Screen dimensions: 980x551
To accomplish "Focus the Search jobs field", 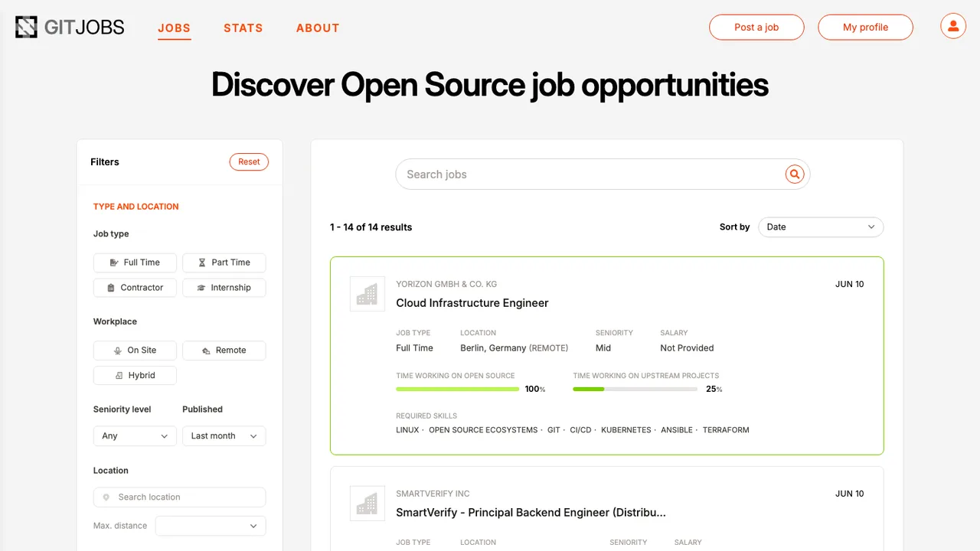I will [603, 174].
